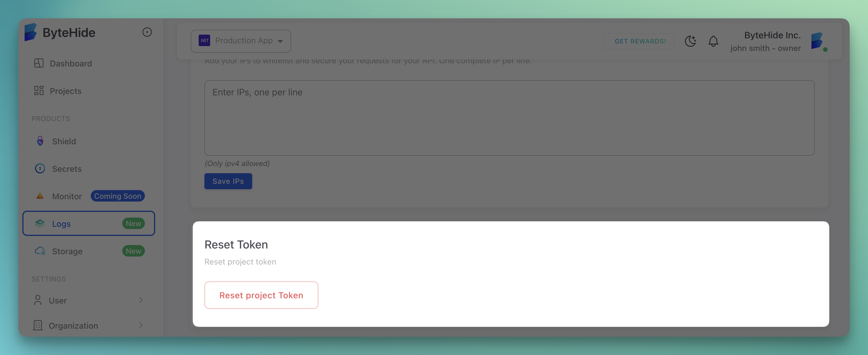Screen dimensions: 868x355
Task: Click the Secrets padlock icon
Action: [40, 168]
